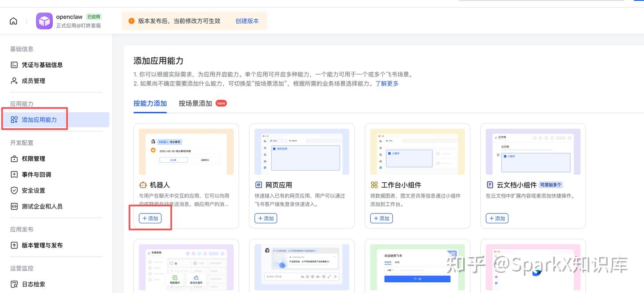Add the 云文档小组件 capability
Screen dimensions: 644x293
[497, 218]
